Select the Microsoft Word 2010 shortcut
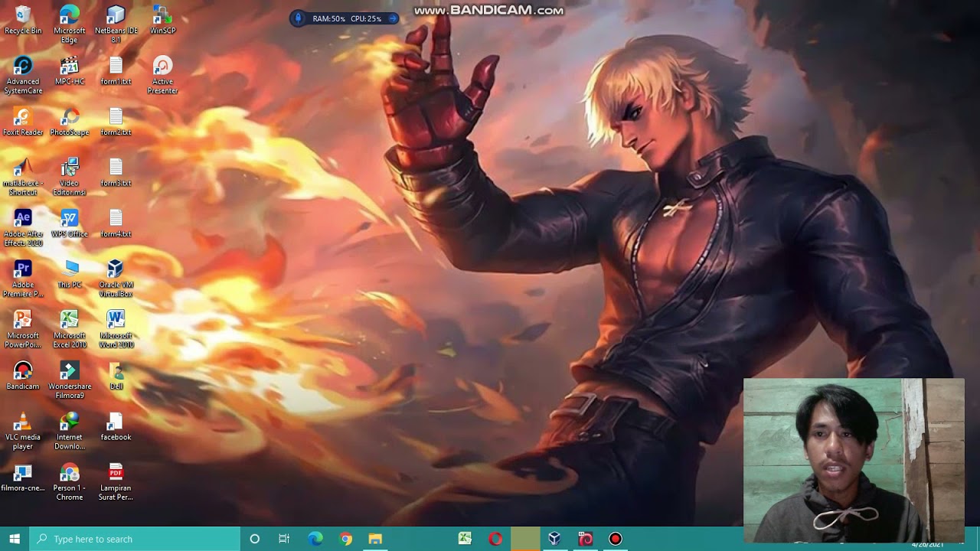The width and height of the screenshot is (980, 551). coord(116,329)
